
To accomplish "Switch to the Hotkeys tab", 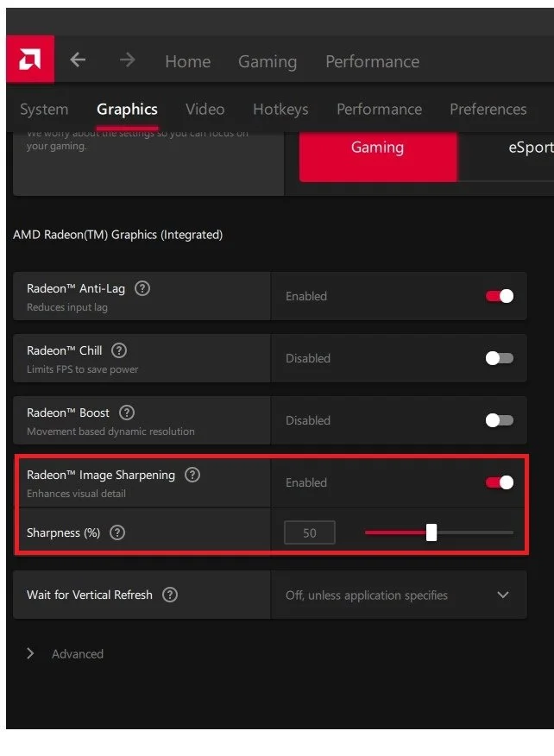I will (280, 110).
